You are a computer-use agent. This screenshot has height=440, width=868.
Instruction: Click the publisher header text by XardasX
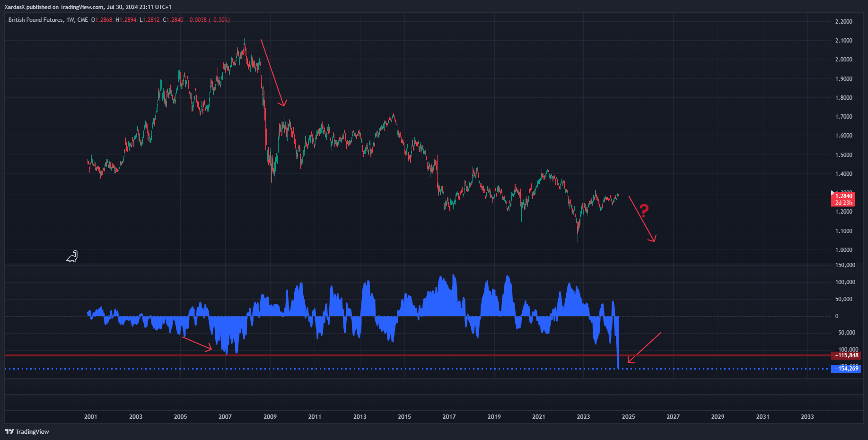coord(88,7)
